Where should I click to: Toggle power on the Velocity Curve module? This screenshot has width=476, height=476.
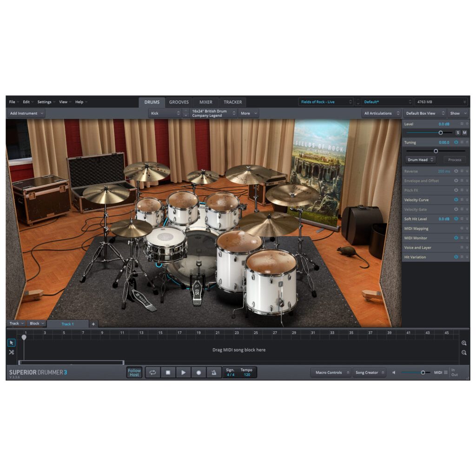[456, 199]
